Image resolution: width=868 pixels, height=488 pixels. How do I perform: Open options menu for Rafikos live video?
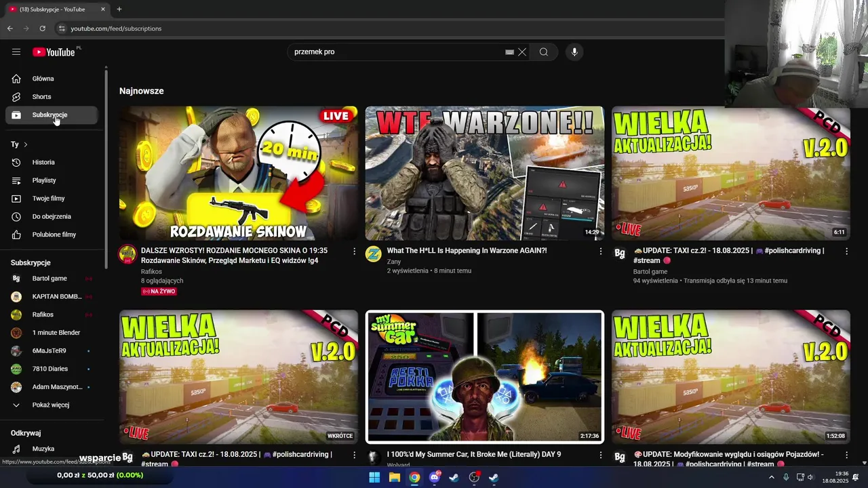[x=354, y=251]
